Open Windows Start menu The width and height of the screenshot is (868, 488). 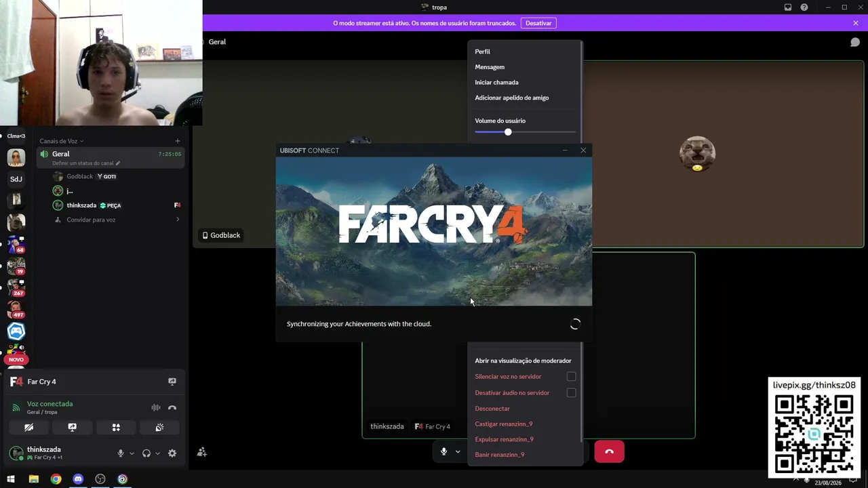coord(11,479)
